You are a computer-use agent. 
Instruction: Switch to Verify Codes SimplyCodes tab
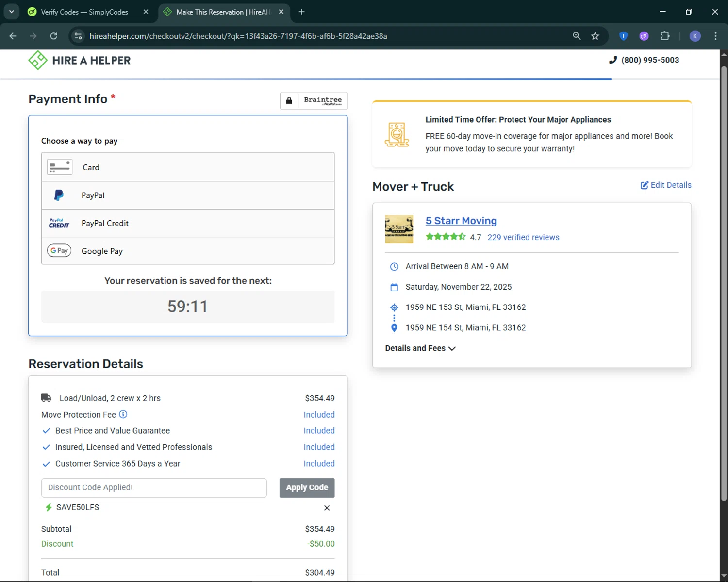(x=84, y=12)
